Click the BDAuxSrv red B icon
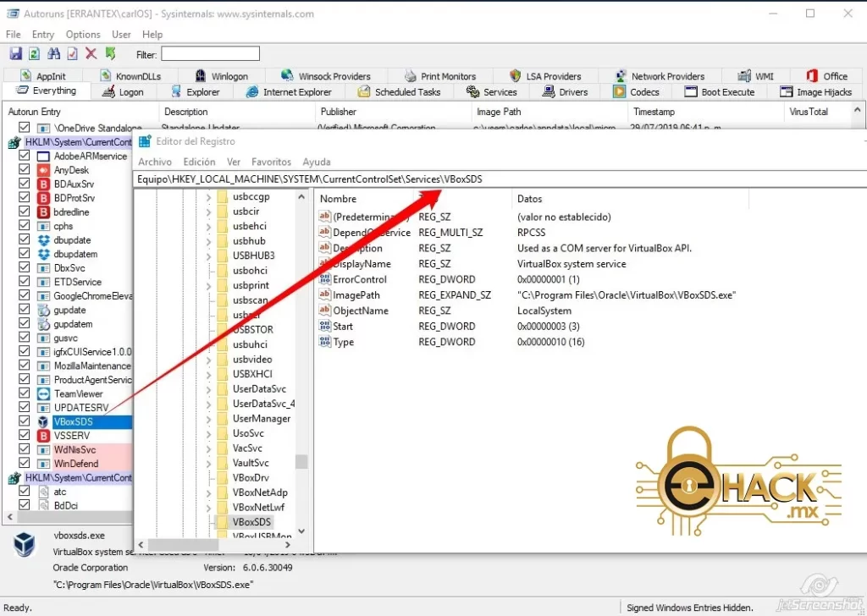 click(43, 184)
